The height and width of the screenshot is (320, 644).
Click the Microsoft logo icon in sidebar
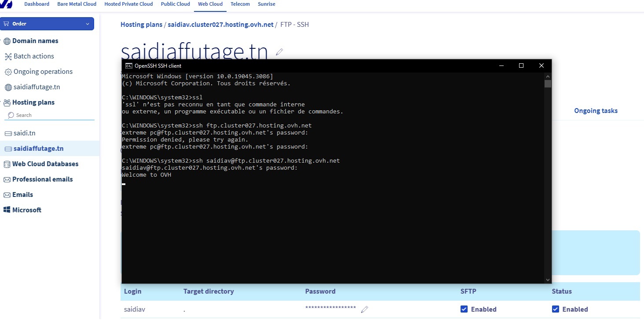click(7, 210)
